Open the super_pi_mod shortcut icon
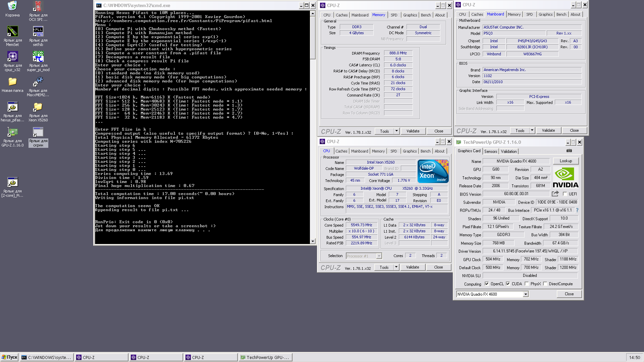This screenshot has width=644, height=362. [x=38, y=56]
